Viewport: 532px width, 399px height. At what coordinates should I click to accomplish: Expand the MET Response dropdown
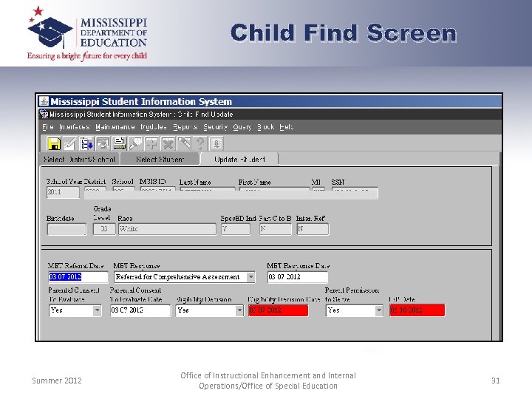[250, 277]
